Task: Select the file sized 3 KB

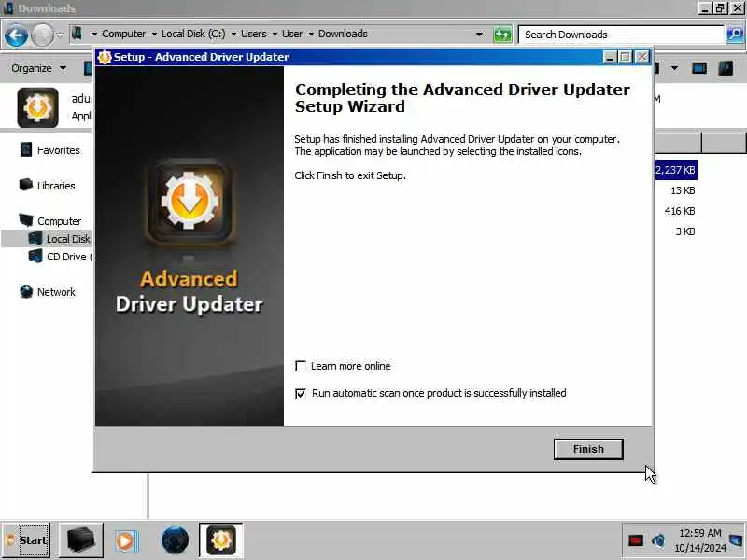Action: tap(685, 231)
